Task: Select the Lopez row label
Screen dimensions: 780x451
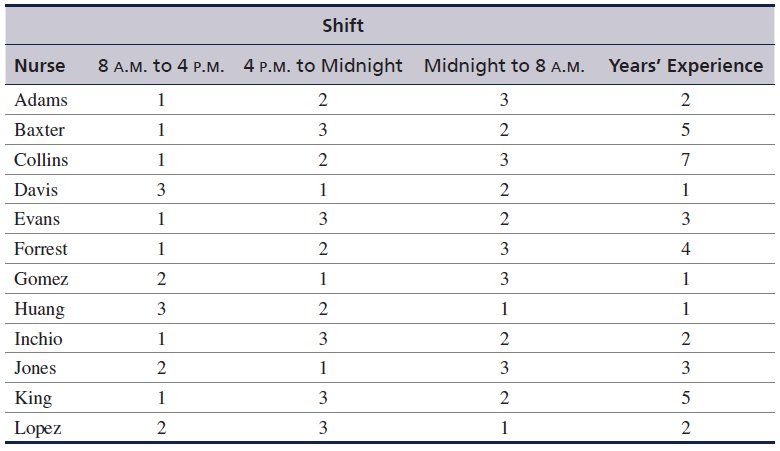Action: point(38,429)
